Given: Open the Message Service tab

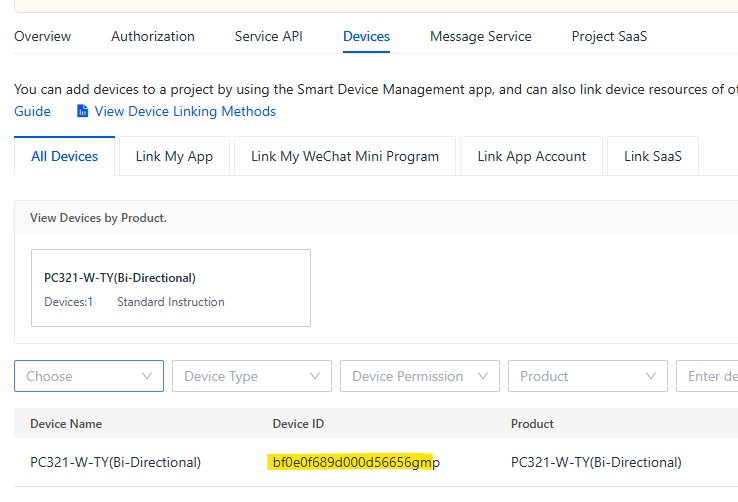Looking at the screenshot, I should pyautogui.click(x=481, y=36).
